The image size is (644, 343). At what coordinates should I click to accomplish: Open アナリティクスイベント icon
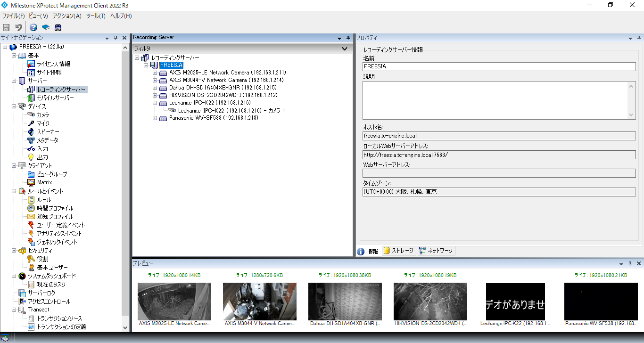click(x=31, y=234)
